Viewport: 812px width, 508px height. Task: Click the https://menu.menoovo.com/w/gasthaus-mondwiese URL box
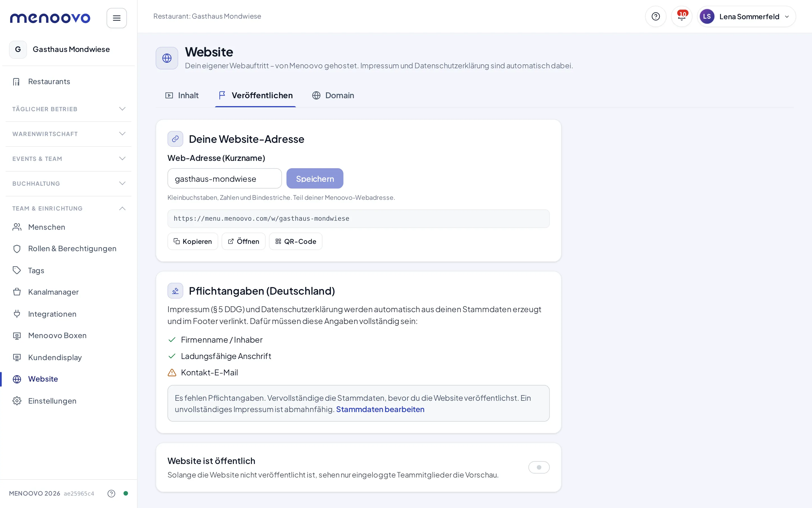358,219
